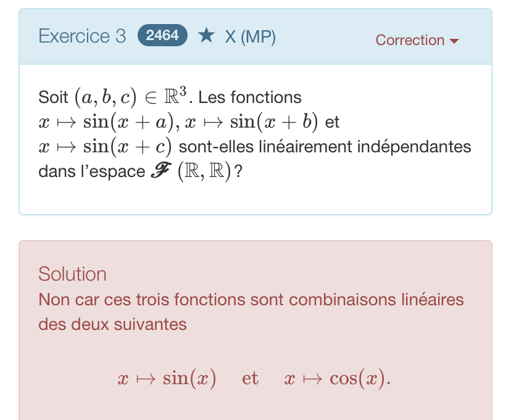Click the sin(x) formula in the solution
This screenshot has height=420, width=511.
pyautogui.click(x=167, y=378)
